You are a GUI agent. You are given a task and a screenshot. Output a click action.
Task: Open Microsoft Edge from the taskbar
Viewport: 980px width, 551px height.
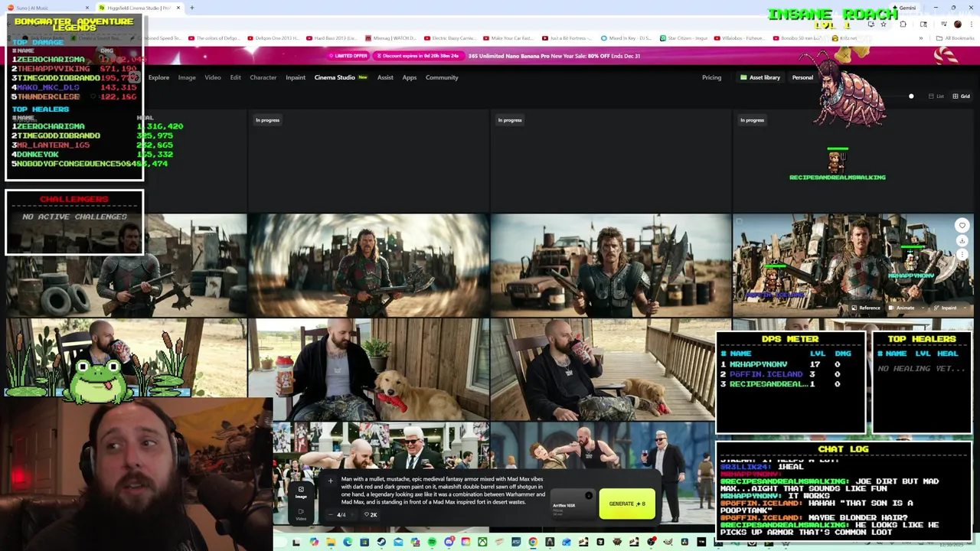tap(348, 542)
